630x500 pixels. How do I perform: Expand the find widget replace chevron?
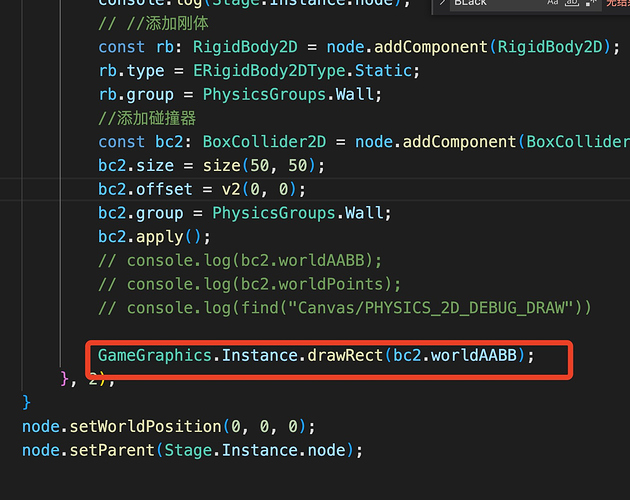coord(443,4)
